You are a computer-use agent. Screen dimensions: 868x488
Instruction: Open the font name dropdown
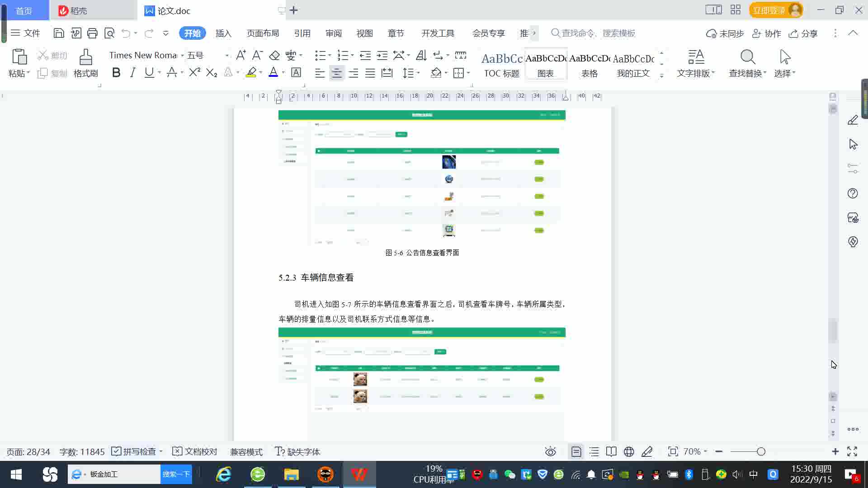[182, 56]
